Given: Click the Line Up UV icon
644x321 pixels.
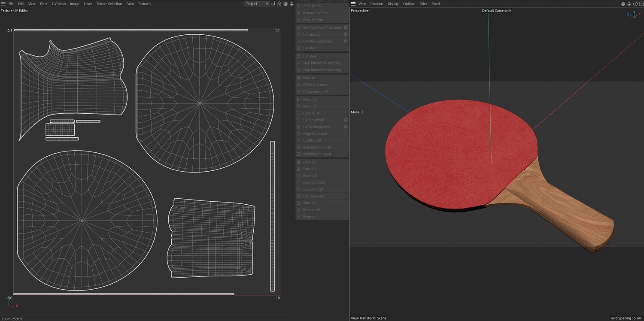Looking at the screenshot, I should 299,113.
